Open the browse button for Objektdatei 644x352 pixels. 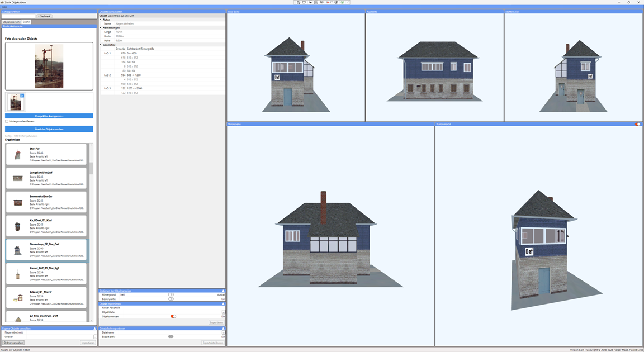point(224,312)
